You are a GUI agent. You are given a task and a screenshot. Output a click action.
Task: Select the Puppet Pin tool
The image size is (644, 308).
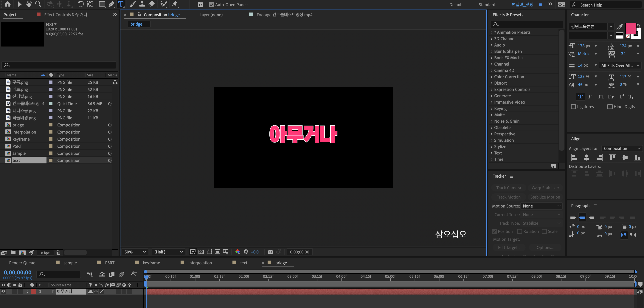(x=175, y=4)
